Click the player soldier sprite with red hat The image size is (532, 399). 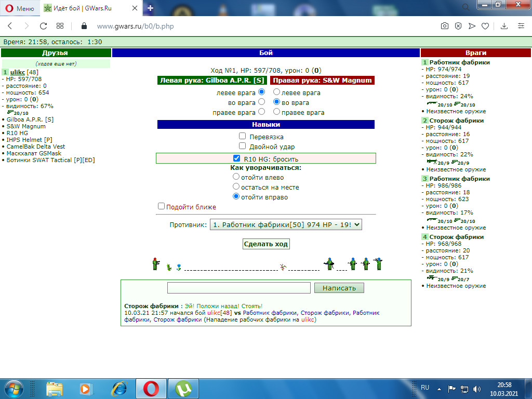pyautogui.click(x=156, y=264)
